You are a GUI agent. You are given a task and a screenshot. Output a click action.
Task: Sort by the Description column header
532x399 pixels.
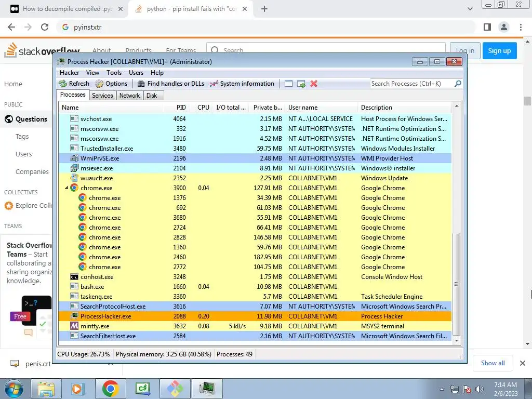[404, 108]
